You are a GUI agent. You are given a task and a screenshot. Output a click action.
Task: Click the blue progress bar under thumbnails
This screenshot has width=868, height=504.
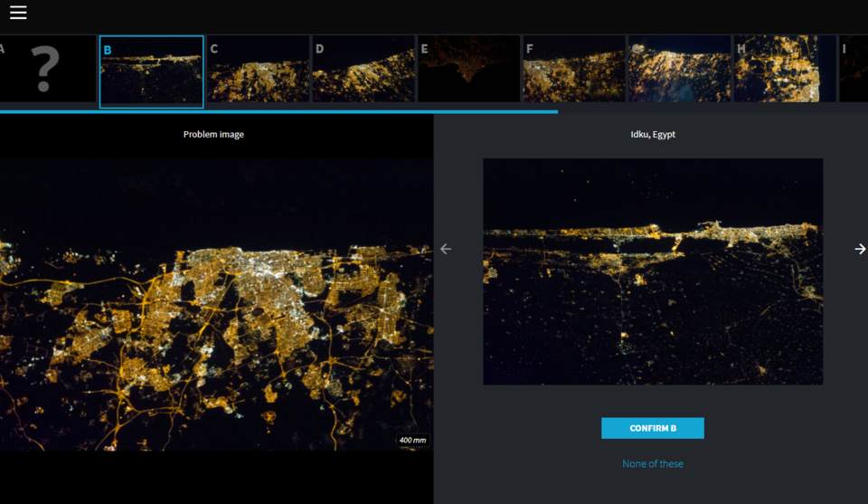(279, 112)
